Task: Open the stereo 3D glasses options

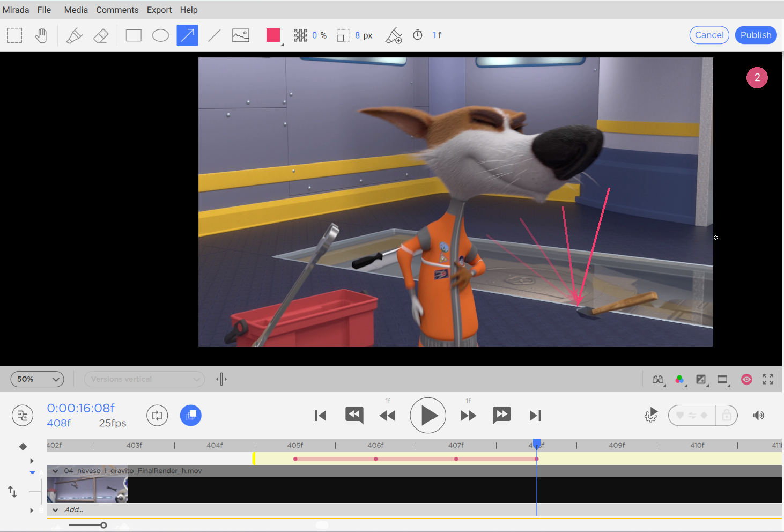Action: pyautogui.click(x=658, y=379)
